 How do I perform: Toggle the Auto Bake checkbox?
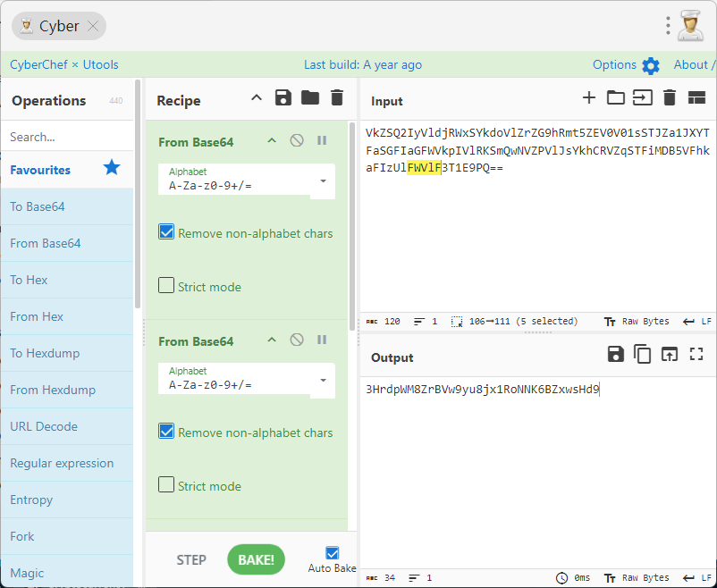[333, 553]
